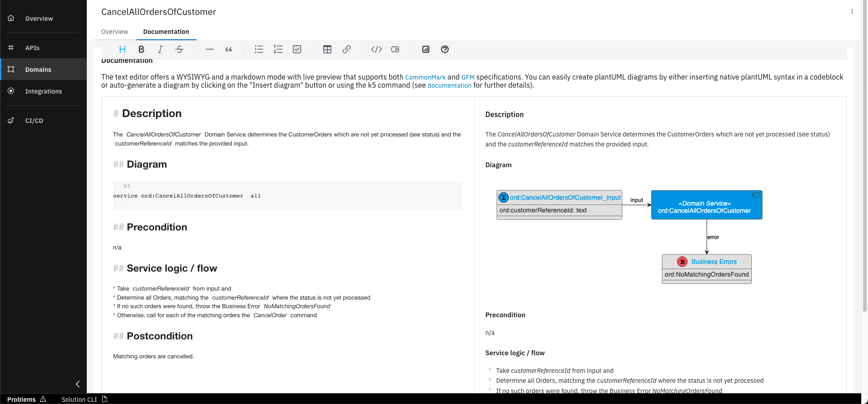Image resolution: width=868 pixels, height=404 pixels.
Task: Click the Heading toolbar icon
Action: pyautogui.click(x=122, y=49)
